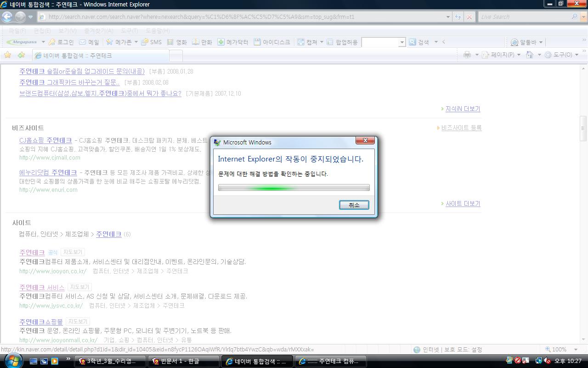Open the 비즈사이트 등록 link
588x368 pixels.
coord(461,128)
